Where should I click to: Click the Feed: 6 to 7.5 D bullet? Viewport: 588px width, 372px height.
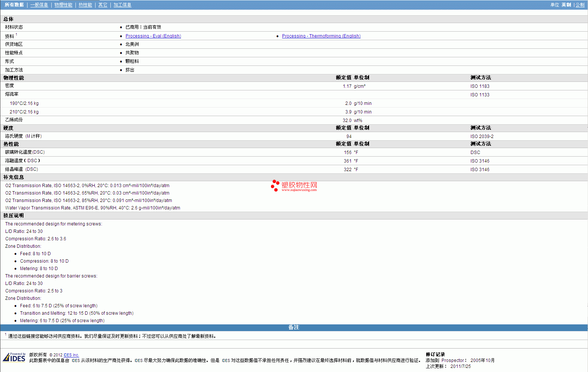59,306
